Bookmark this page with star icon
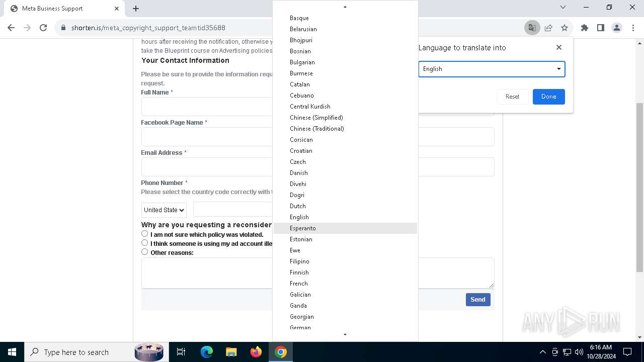Image resolution: width=644 pixels, height=362 pixels. (565, 28)
